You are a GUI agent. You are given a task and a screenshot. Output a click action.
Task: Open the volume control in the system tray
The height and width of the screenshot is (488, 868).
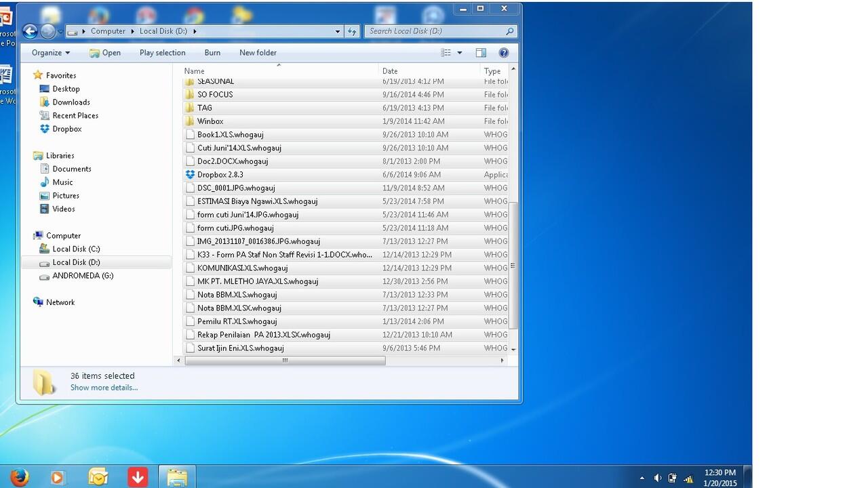[x=657, y=478]
